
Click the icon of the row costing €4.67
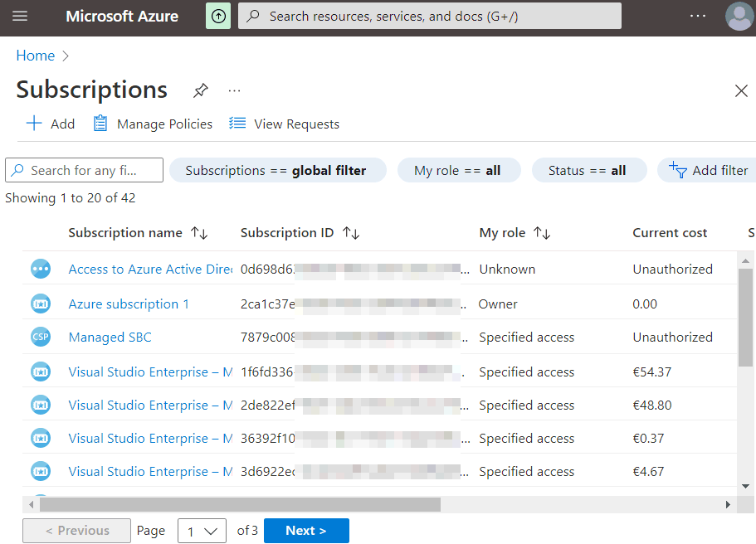pyautogui.click(x=41, y=471)
